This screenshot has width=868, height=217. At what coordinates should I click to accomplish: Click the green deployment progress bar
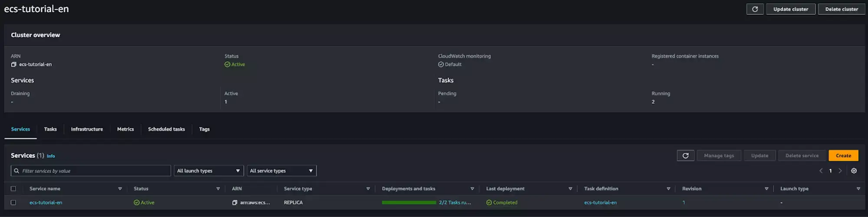(409, 203)
